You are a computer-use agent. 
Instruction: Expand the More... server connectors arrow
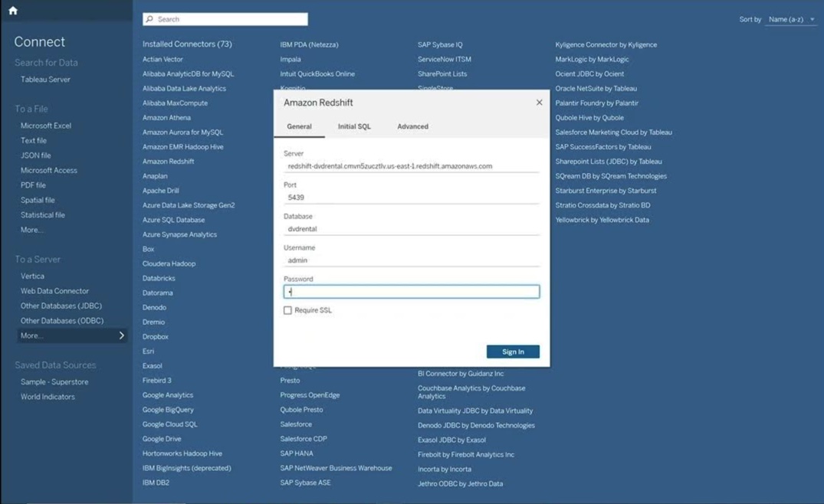(121, 335)
